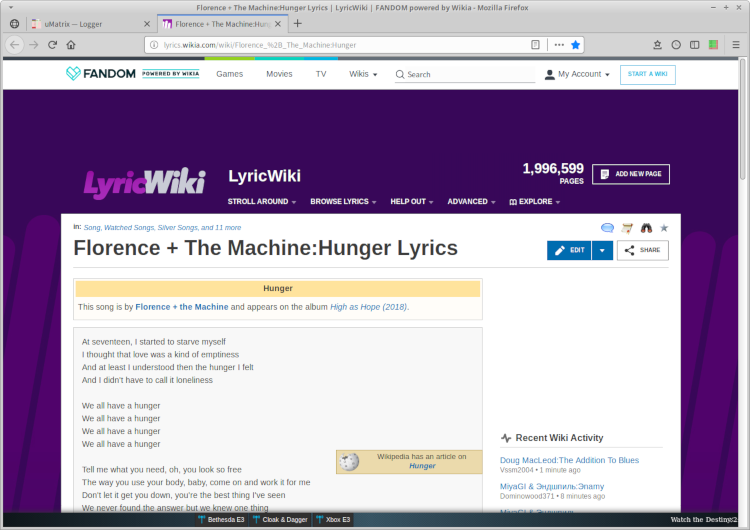This screenshot has width=750, height=530.
Task: Click the globe icon in the tab bar
Action: pyautogui.click(x=14, y=24)
